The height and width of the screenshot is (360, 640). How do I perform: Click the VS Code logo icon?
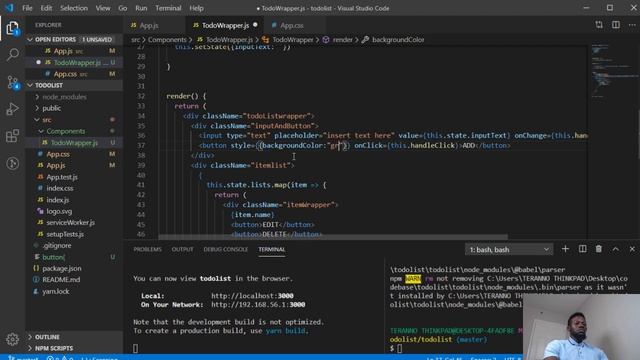pos(9,8)
